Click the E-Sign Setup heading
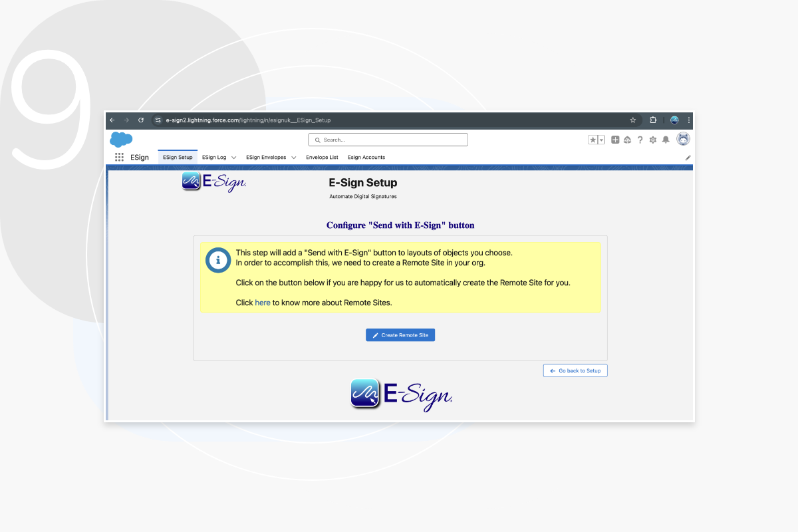This screenshot has width=798, height=532. click(x=363, y=183)
